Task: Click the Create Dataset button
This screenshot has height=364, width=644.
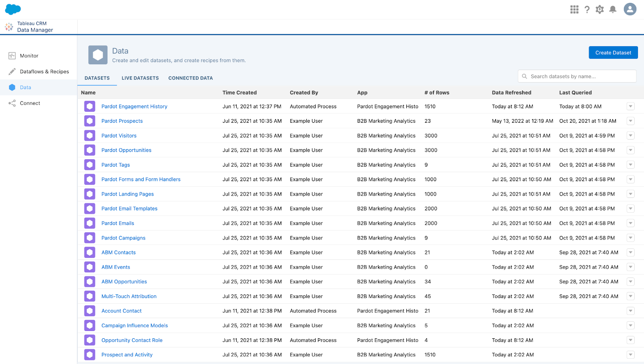Action: point(613,53)
